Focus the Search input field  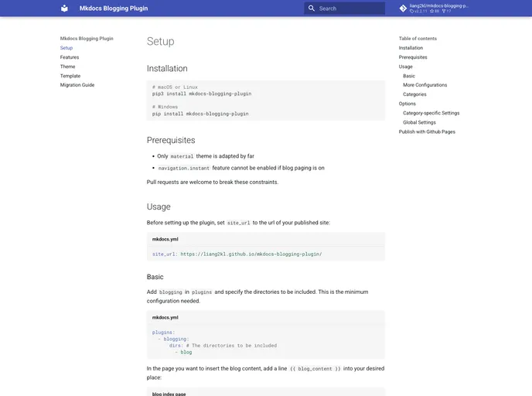click(x=344, y=9)
